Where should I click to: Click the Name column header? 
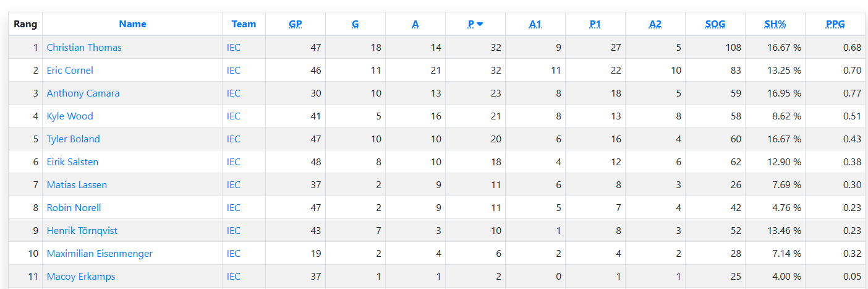pyautogui.click(x=132, y=24)
